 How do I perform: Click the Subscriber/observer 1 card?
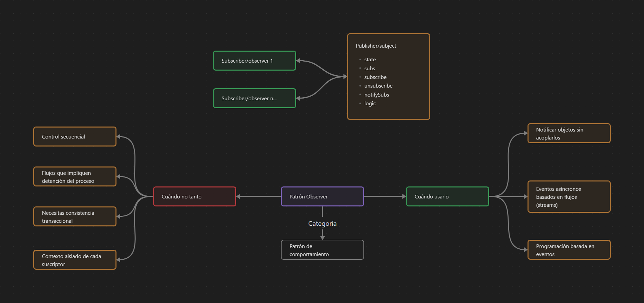click(x=254, y=61)
